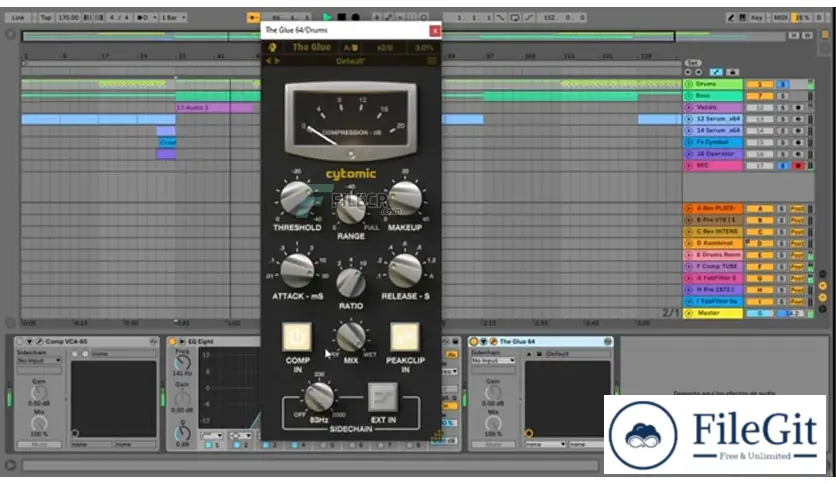Toggle the MIDI map mode button
The height and width of the screenshot is (484, 836).
tap(780, 18)
